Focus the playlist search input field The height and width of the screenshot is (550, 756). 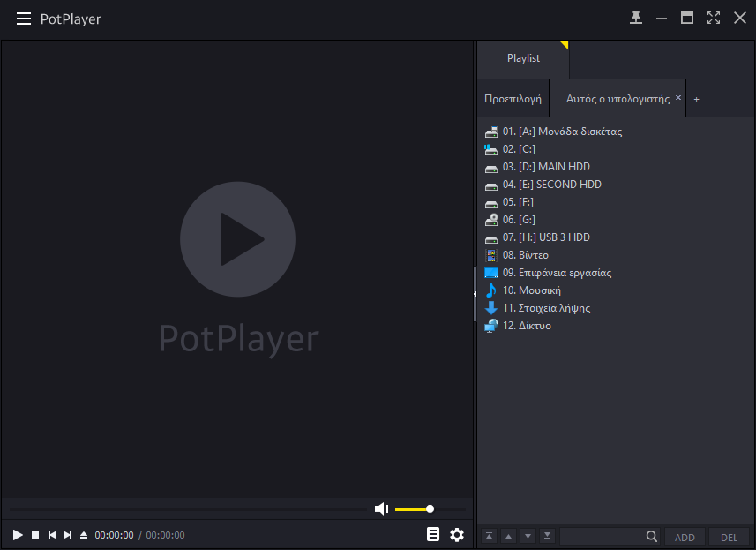[602, 536]
